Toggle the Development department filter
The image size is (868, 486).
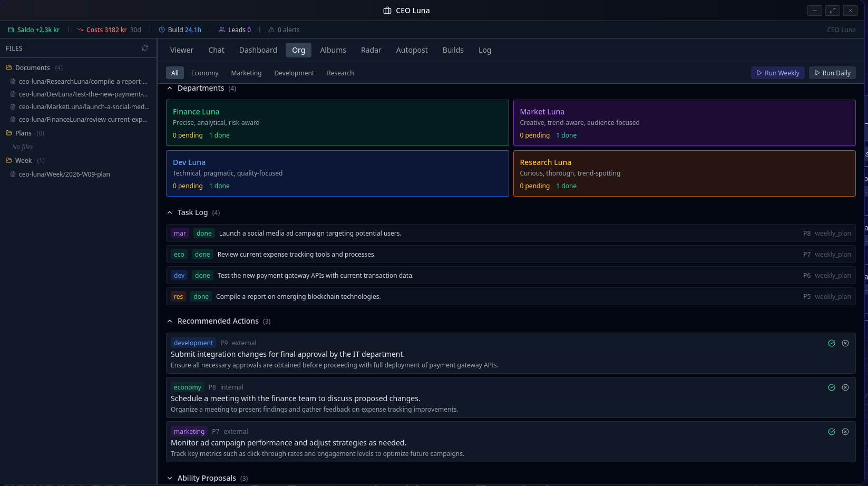point(294,73)
